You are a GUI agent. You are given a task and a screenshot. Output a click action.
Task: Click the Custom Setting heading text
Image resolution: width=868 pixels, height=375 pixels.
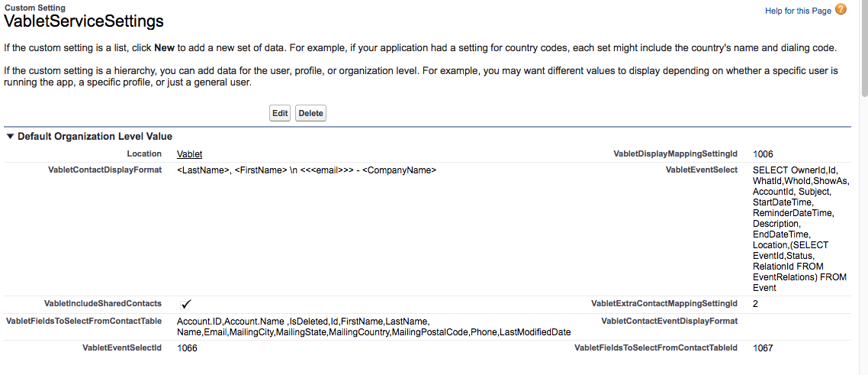tap(34, 8)
